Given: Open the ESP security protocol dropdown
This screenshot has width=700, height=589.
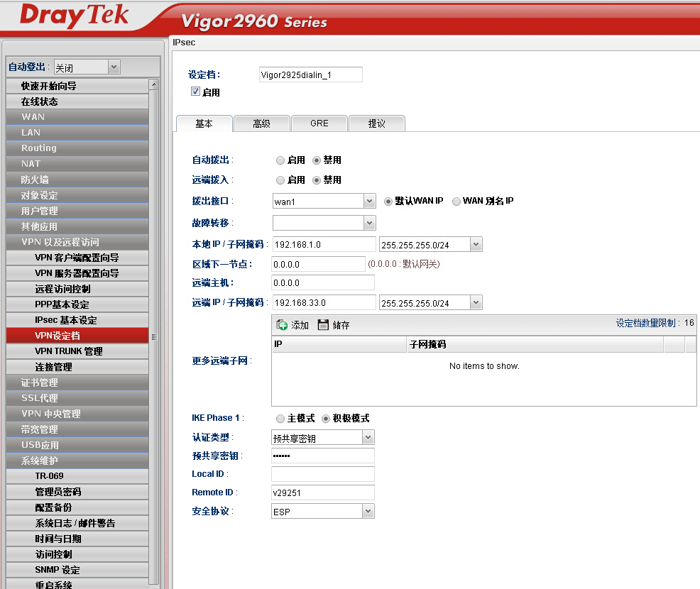Looking at the screenshot, I should pos(368,511).
